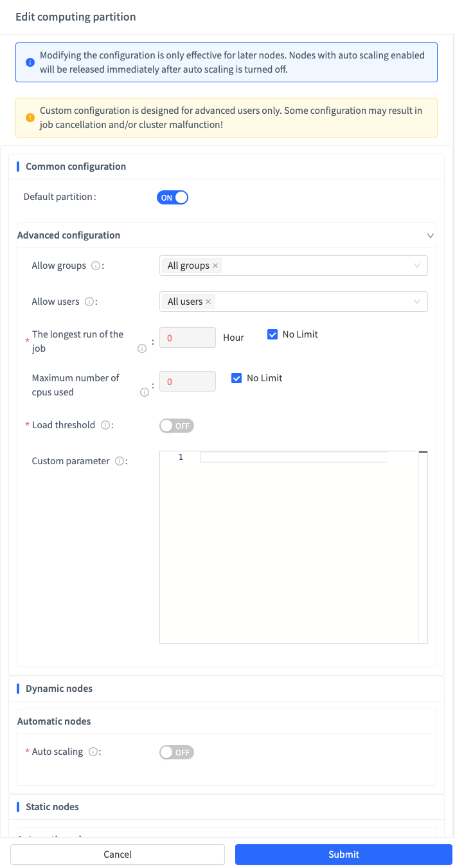Click the info icon for longest job run
Screen dimensions: 455x868
[x=142, y=349]
